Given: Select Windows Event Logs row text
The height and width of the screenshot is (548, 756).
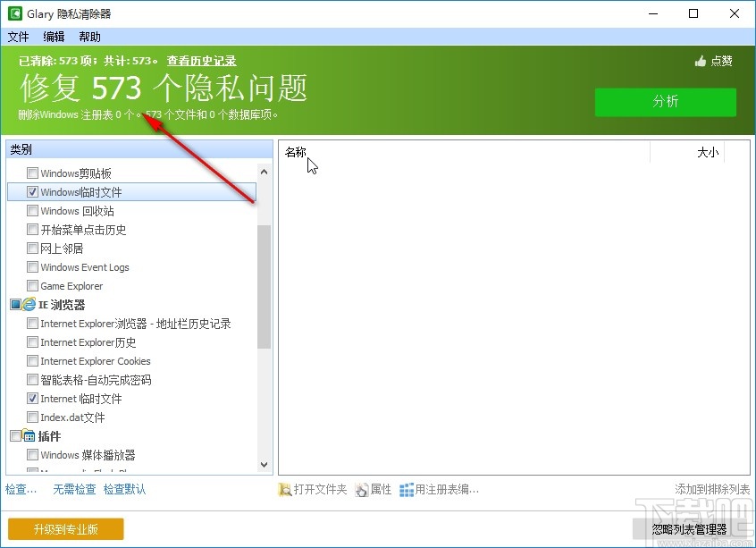Looking at the screenshot, I should pyautogui.click(x=85, y=267).
